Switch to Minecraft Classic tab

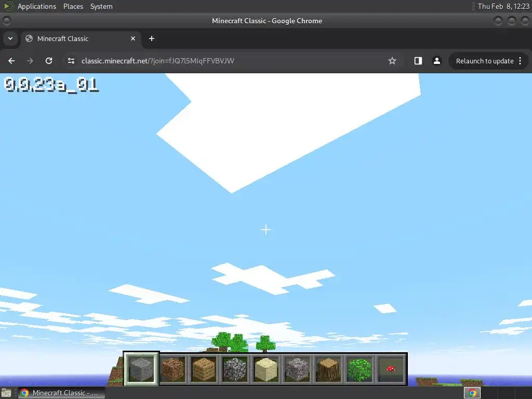tap(82, 38)
